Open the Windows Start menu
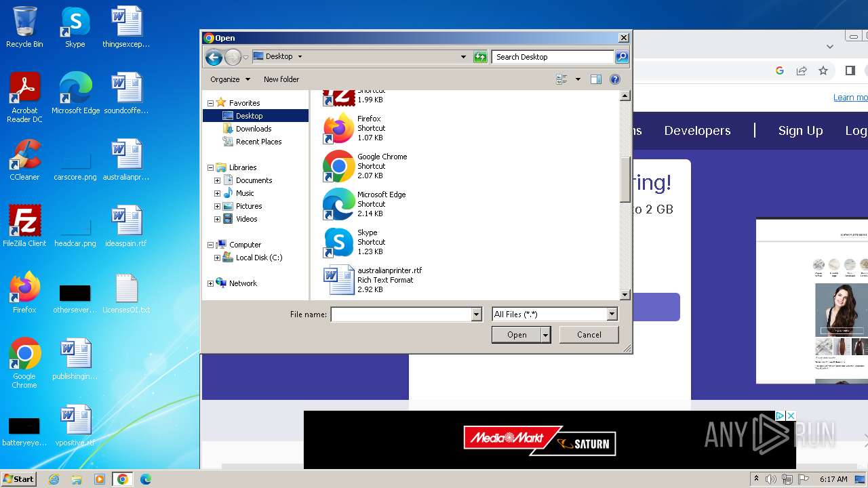The image size is (868, 488). (19, 479)
